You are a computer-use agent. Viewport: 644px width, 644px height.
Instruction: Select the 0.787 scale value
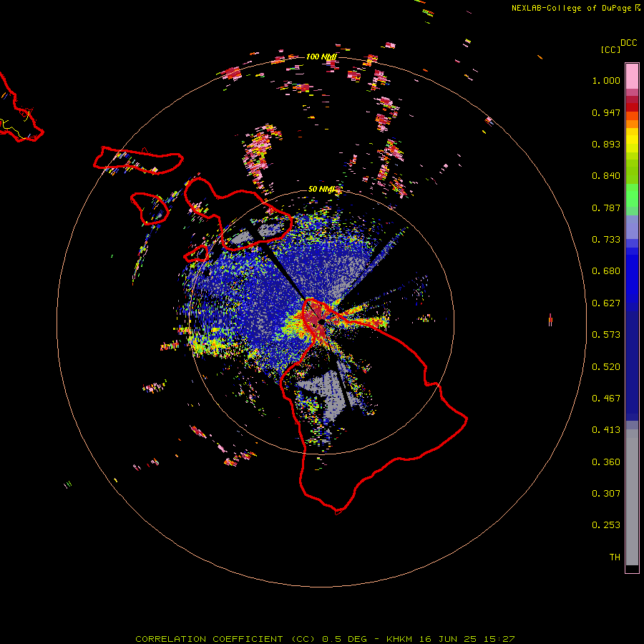pos(606,208)
